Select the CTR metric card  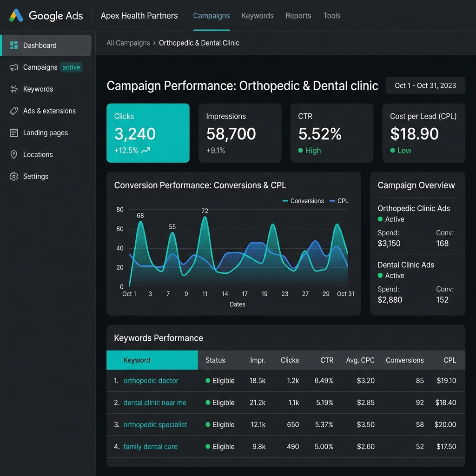click(x=332, y=133)
